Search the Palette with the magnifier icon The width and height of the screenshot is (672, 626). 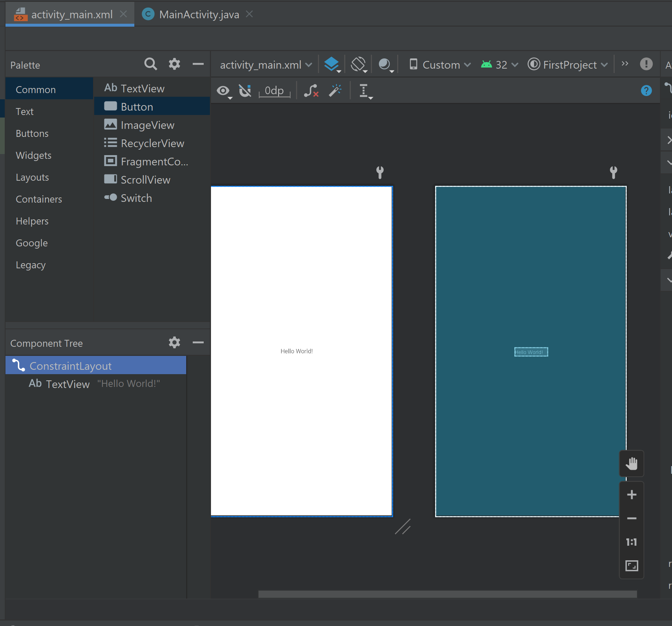[150, 64]
